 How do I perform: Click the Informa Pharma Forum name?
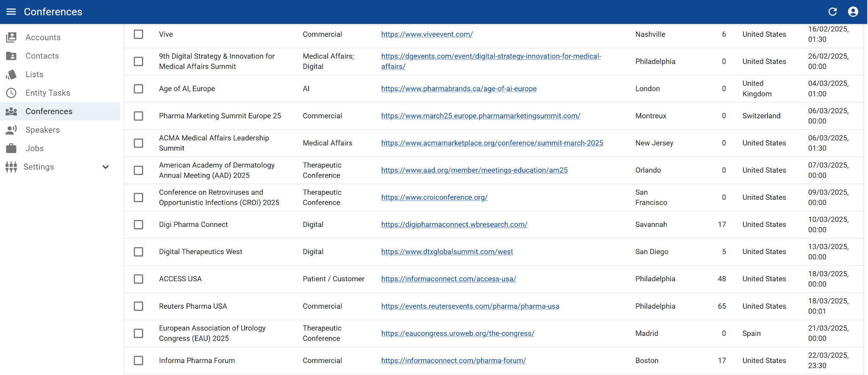pyautogui.click(x=197, y=361)
